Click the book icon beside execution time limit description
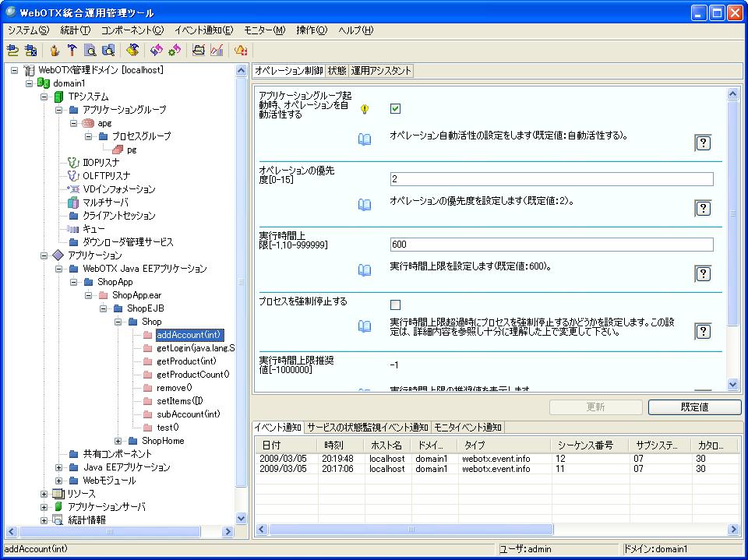The height and width of the screenshot is (560, 748). tap(365, 270)
